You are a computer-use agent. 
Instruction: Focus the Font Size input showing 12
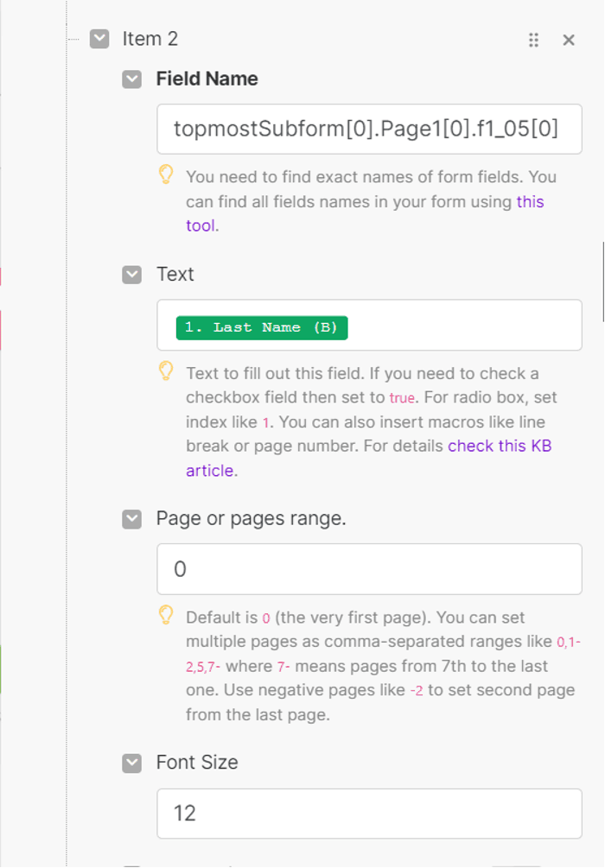370,814
